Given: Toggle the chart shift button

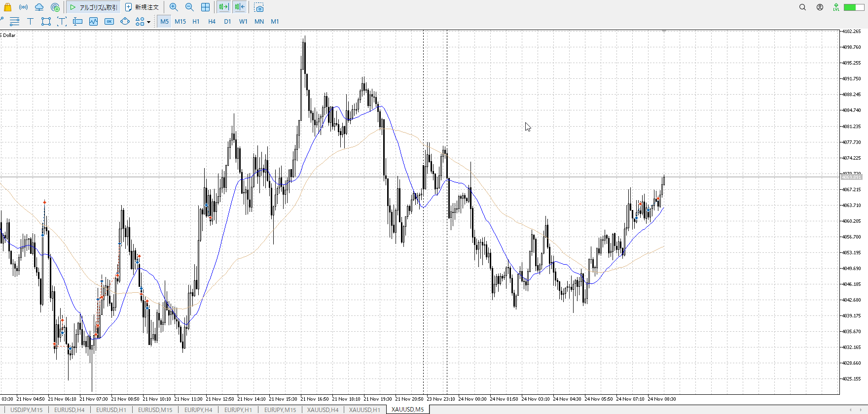Looking at the screenshot, I should 240,7.
